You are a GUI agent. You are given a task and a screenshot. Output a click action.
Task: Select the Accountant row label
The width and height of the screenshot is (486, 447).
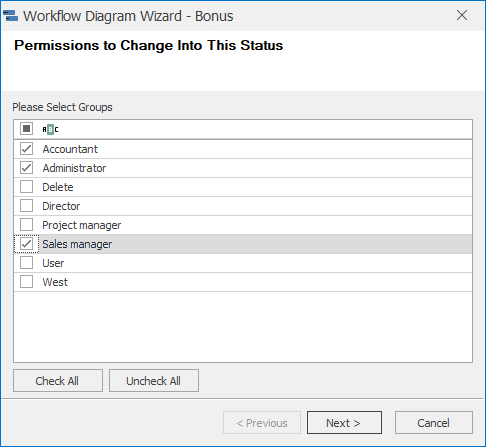coord(70,149)
